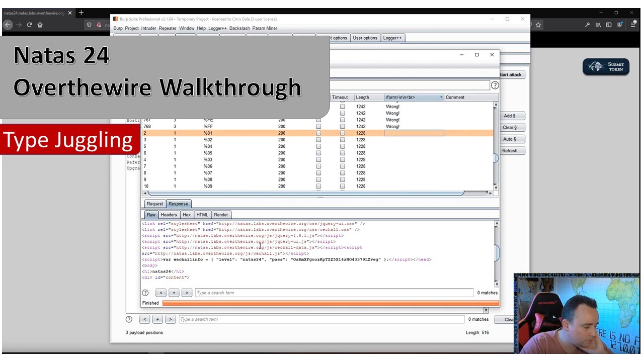Open Firefox developer tools wrench icon
Viewport: 644px width, 362px height.
[x=587, y=25]
